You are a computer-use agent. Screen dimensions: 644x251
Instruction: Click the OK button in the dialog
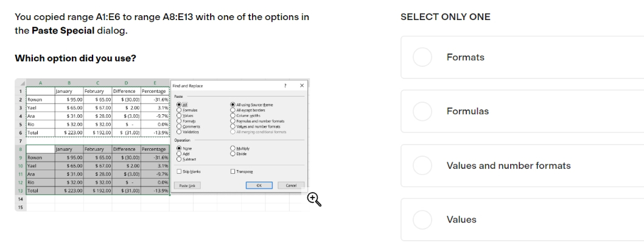[259, 185]
